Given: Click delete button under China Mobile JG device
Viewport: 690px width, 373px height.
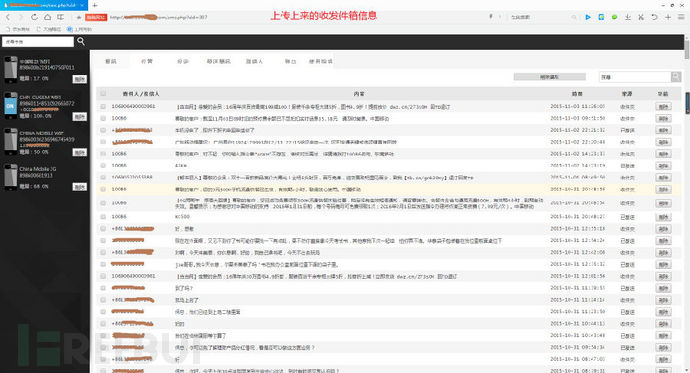Looking at the screenshot, I should coord(80,187).
